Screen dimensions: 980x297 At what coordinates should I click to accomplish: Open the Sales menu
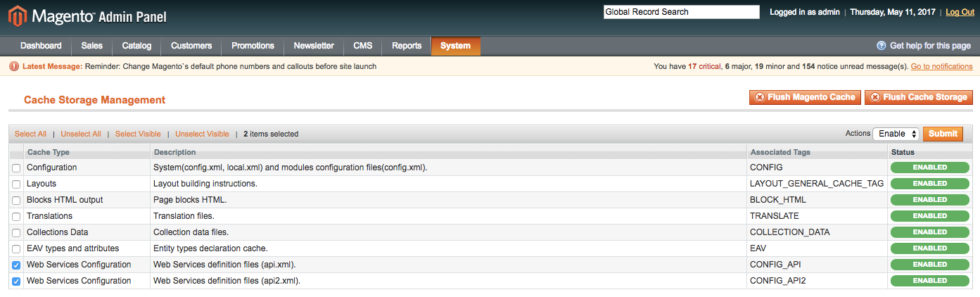point(92,46)
